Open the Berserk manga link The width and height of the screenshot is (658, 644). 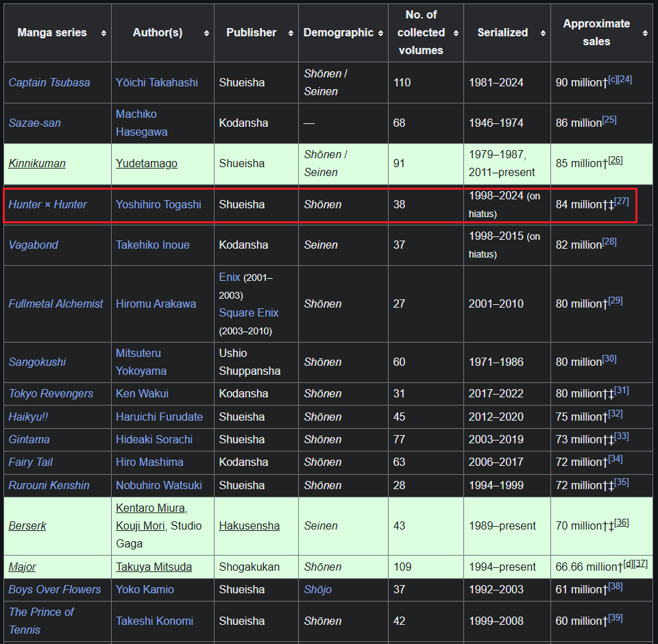(x=27, y=525)
